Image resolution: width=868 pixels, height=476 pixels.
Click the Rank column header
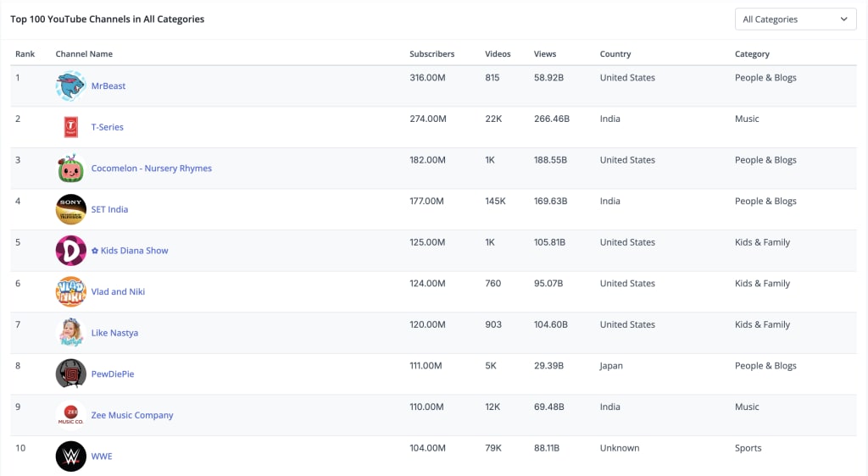pos(25,53)
